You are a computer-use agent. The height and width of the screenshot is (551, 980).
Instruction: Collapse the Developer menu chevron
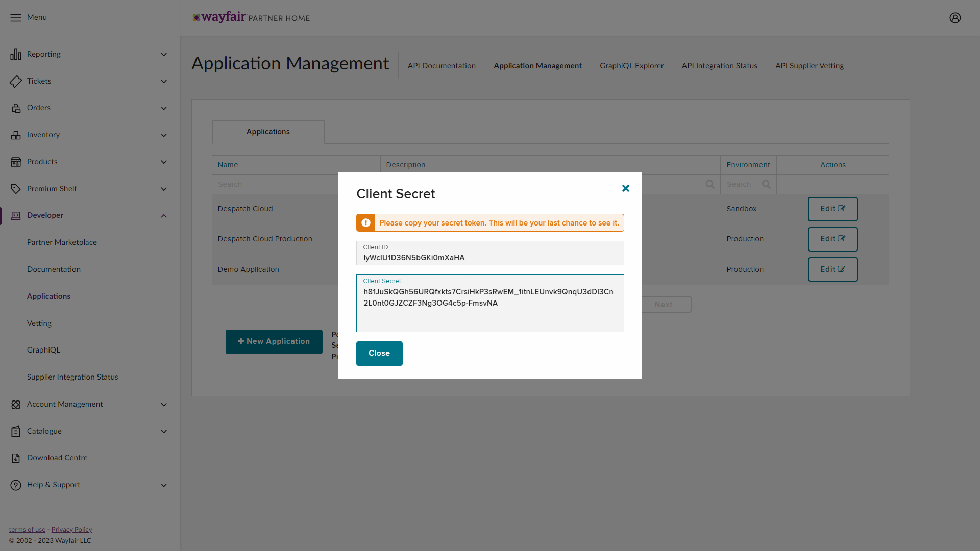(x=164, y=216)
